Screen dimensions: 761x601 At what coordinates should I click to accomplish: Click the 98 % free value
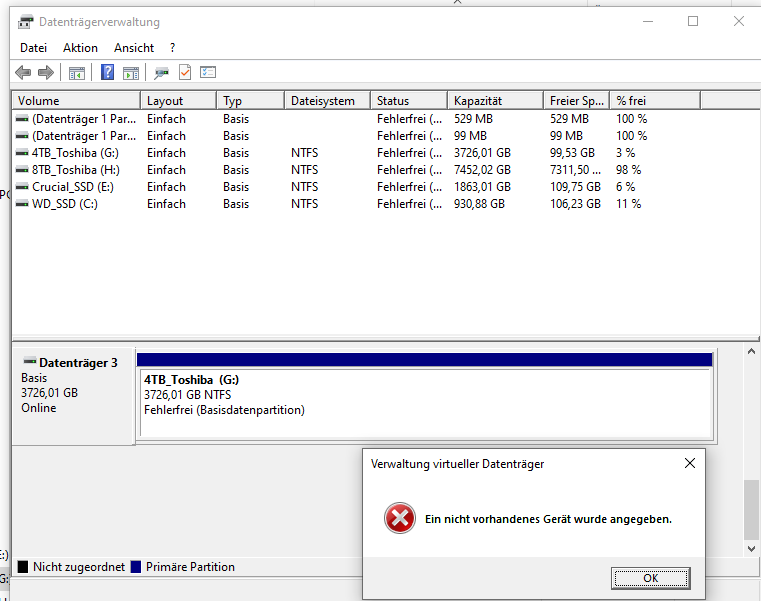629,170
